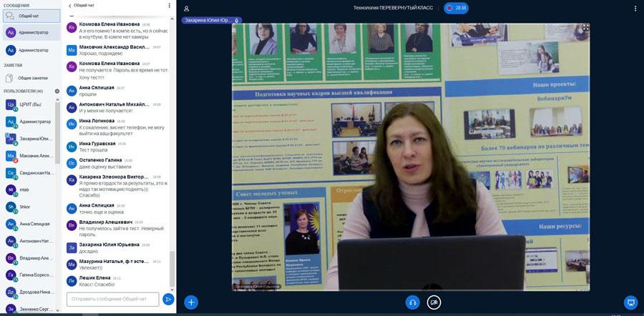The height and width of the screenshot is (316, 644).
Task: Click the chat messages scrollbar
Action: 172,269
